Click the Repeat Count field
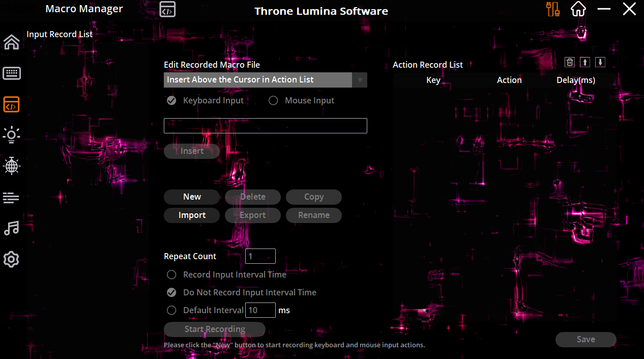The width and height of the screenshot is (644, 359). pos(260,256)
